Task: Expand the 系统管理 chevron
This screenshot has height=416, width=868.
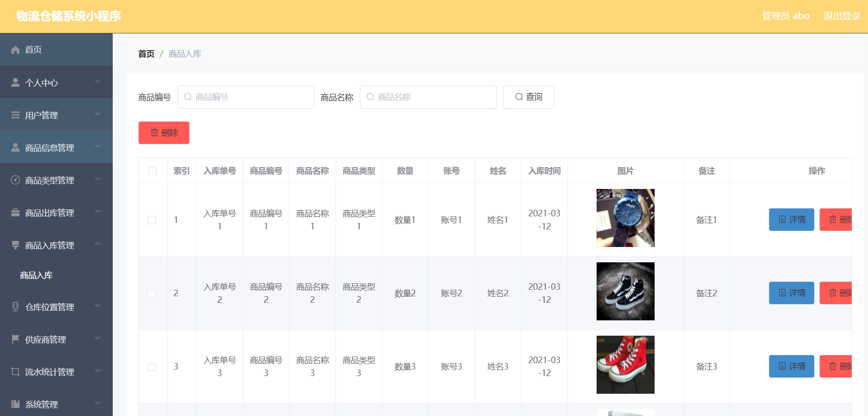Action: point(97,403)
